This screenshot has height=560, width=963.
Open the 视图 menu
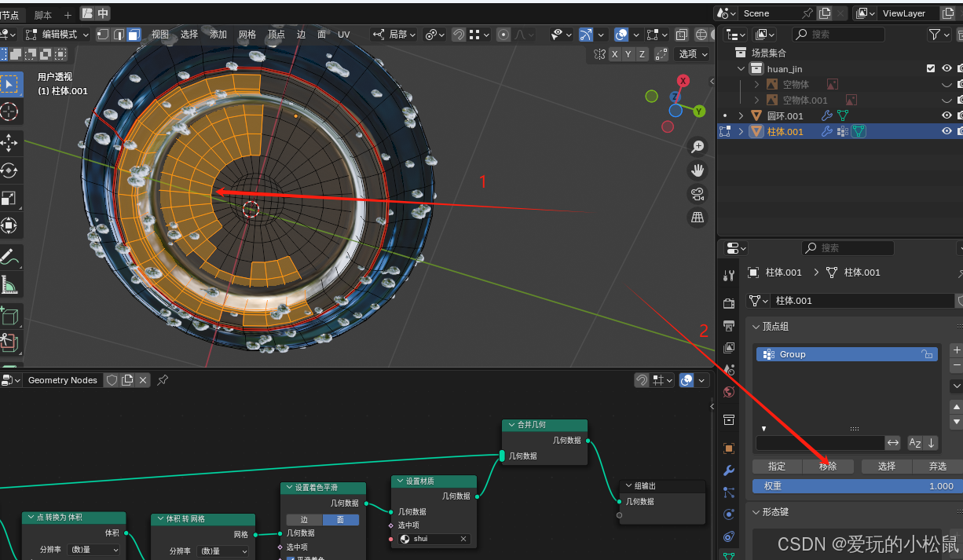pos(160,35)
